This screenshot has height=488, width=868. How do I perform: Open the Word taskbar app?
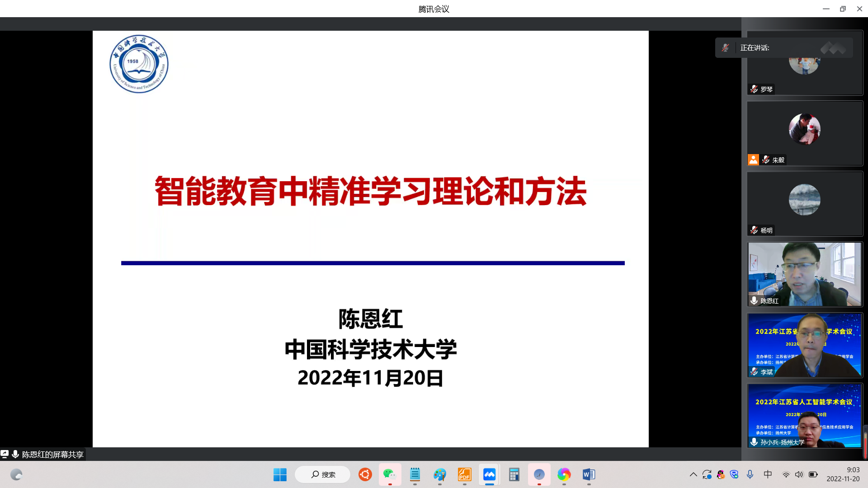click(589, 474)
